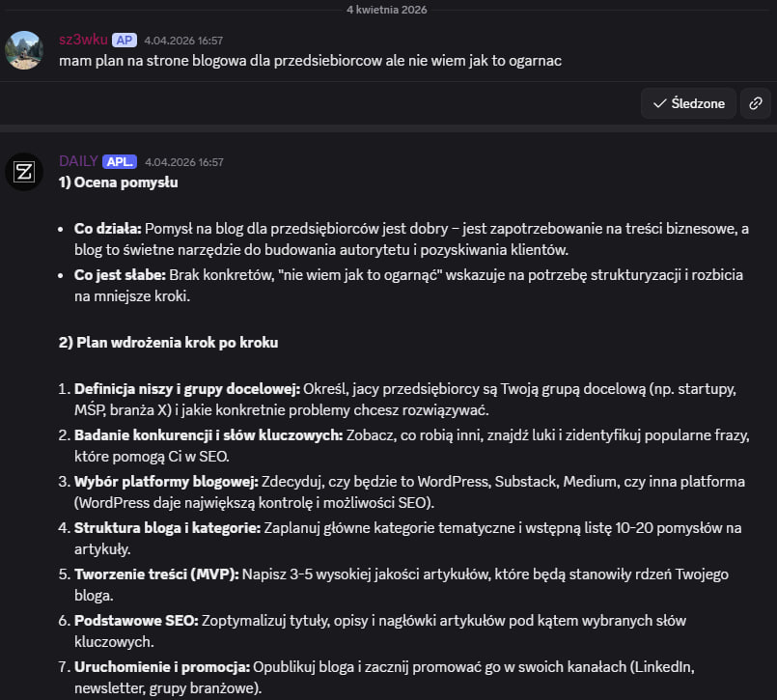Click the 4 kwietnia 2026 date divider
777x700 pixels.
(x=386, y=10)
